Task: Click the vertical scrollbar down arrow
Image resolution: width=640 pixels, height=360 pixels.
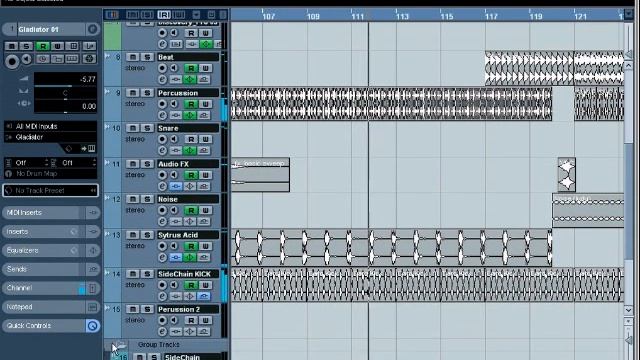Action: pos(629,310)
